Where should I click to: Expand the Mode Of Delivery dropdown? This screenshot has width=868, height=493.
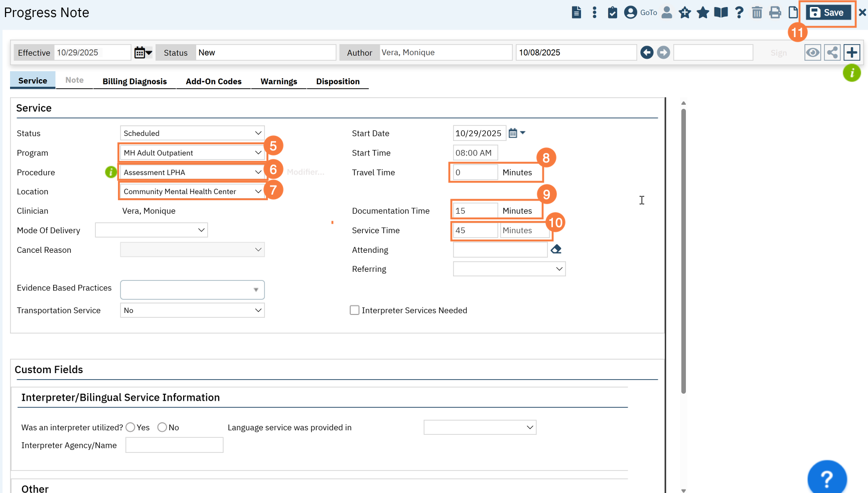click(151, 230)
